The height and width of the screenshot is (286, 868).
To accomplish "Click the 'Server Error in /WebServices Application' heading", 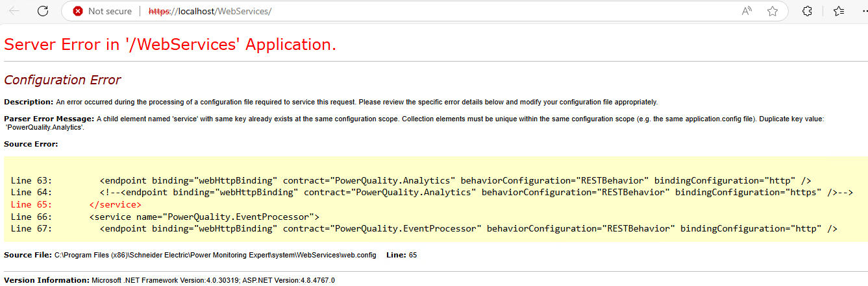I will [x=170, y=45].
